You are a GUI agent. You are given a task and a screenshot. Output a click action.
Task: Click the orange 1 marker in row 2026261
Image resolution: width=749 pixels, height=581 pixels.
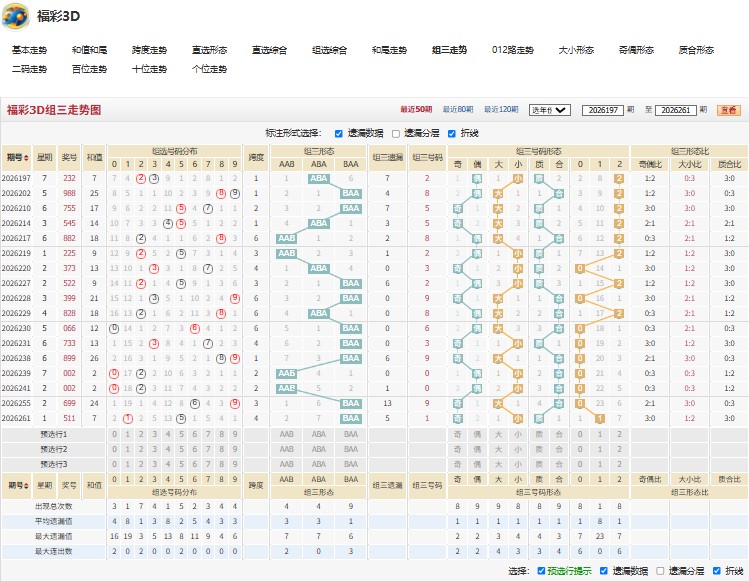pyautogui.click(x=599, y=419)
